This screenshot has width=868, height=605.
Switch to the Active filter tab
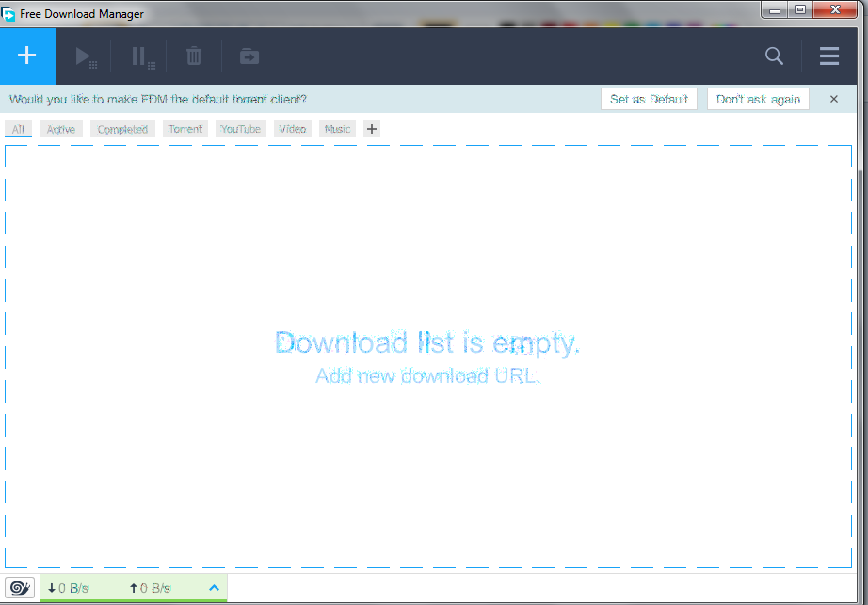point(61,129)
